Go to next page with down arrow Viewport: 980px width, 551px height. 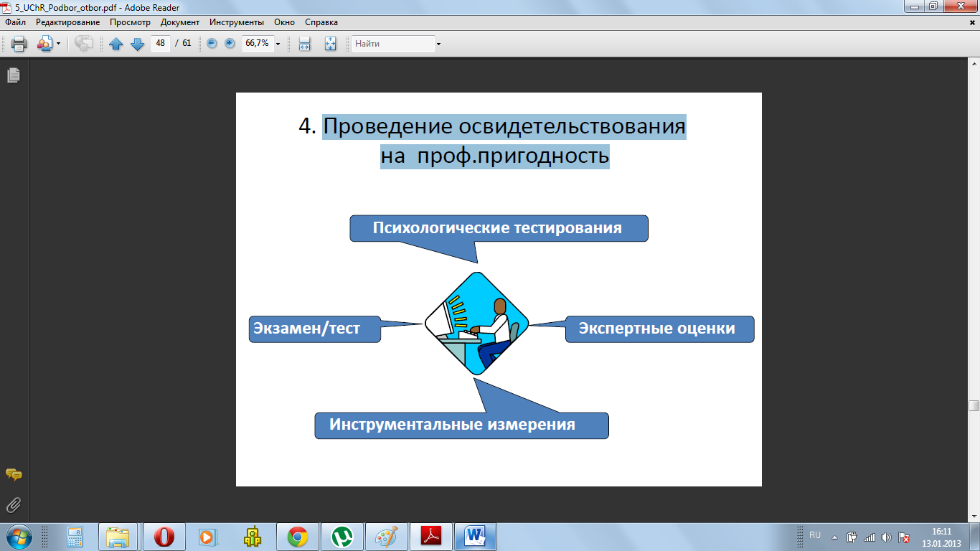pyautogui.click(x=138, y=44)
